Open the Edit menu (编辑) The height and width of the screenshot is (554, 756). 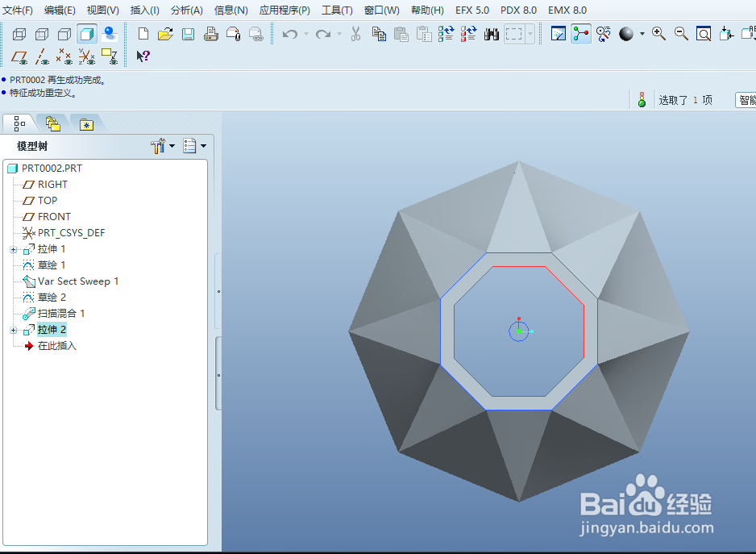[60, 10]
